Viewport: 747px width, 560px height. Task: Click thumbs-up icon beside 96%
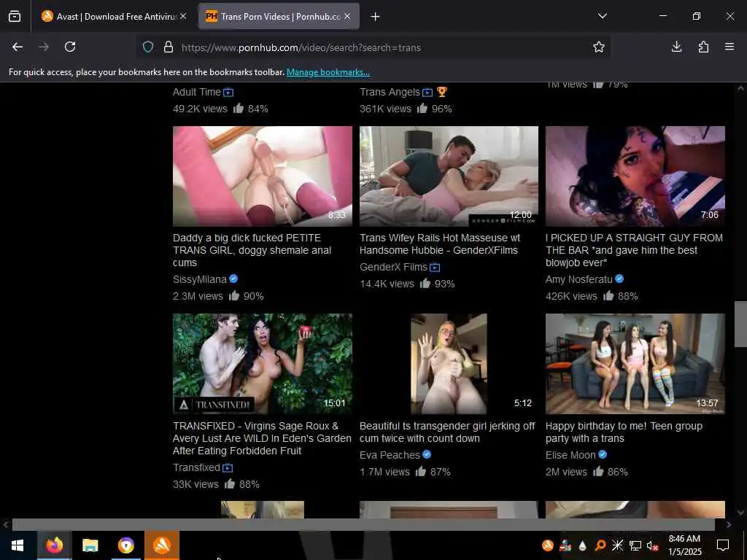[x=422, y=109]
